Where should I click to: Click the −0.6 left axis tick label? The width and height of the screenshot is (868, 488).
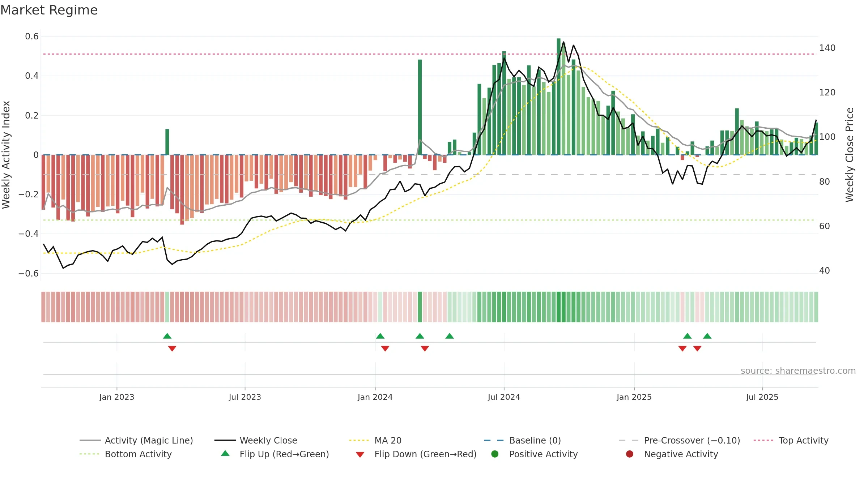29,273
